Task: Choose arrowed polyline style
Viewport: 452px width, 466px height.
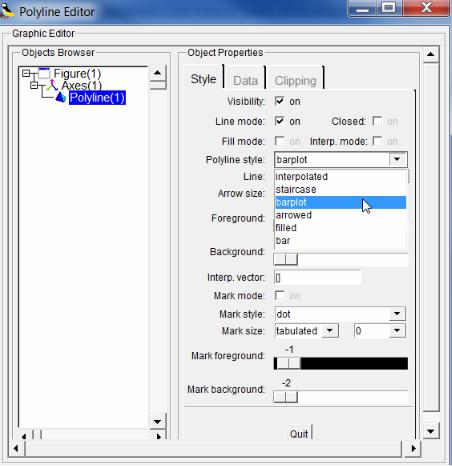Action: 340,215
